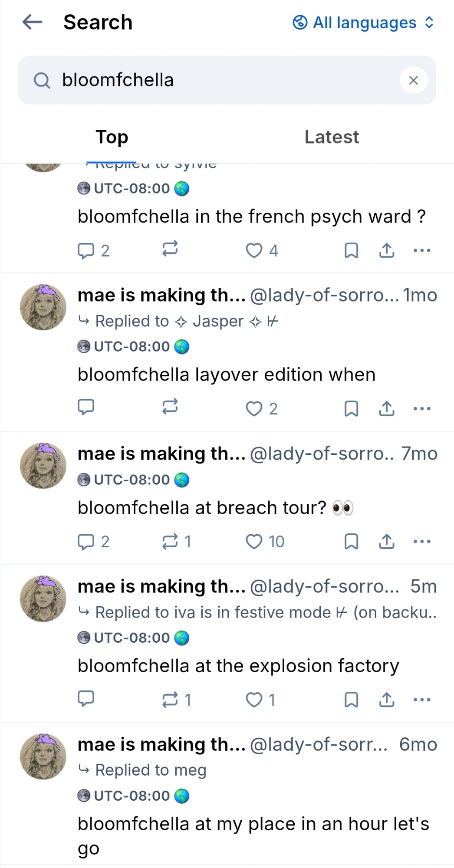Repost the explosion factory post
Screen dimensions: 454x868
point(170,700)
